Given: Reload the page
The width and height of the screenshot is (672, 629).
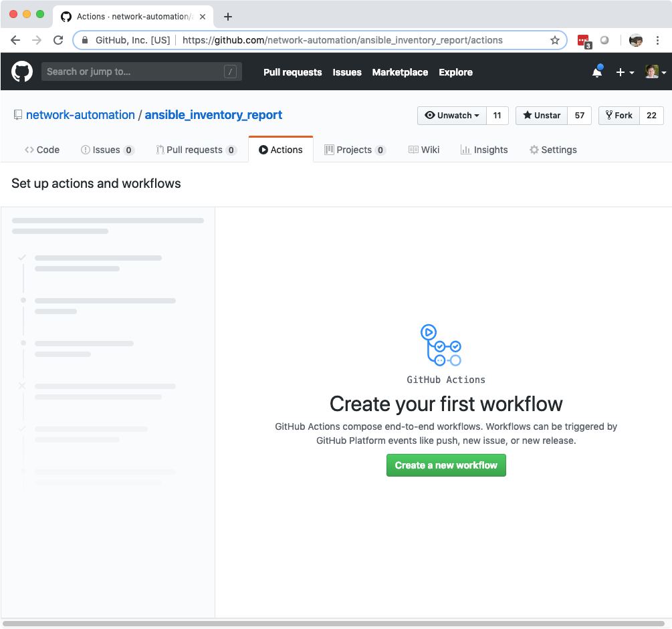Looking at the screenshot, I should click(x=58, y=40).
